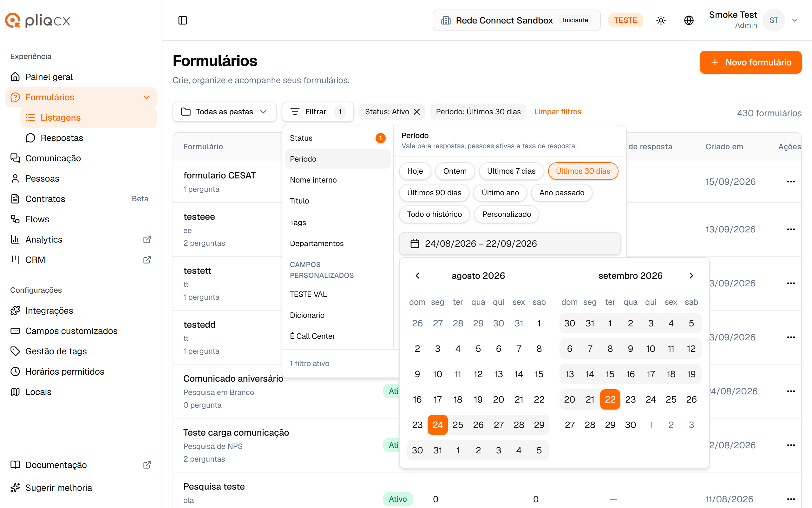Open actions menu for formulario CESAT row
Viewport: 812px width, 508px height.
(x=791, y=181)
